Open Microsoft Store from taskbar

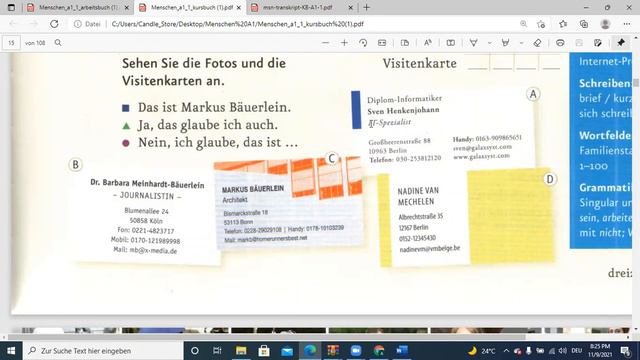[x=264, y=351]
